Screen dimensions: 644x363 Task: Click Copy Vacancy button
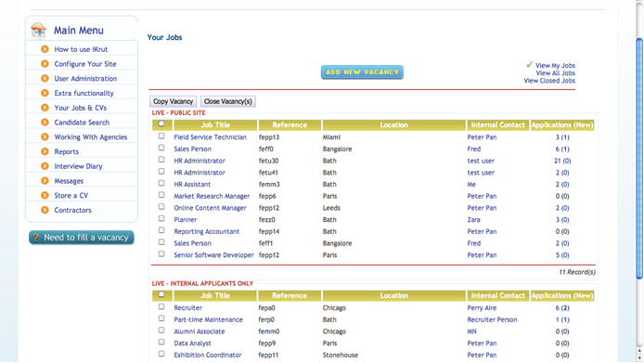point(173,101)
